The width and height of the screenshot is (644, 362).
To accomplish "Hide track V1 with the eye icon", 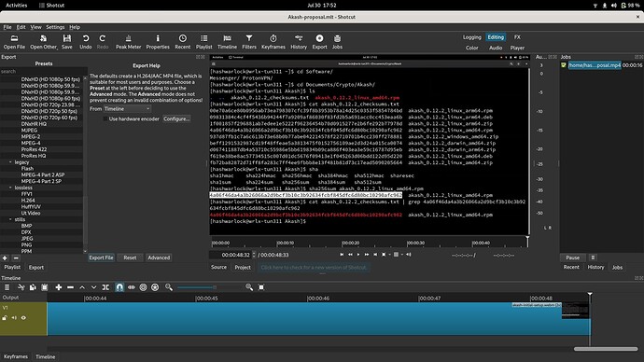I will click(23, 317).
